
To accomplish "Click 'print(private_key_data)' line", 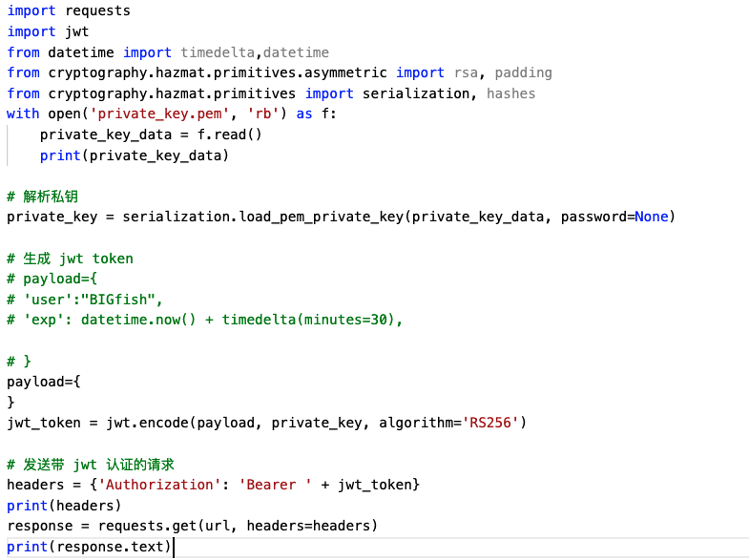I will (135, 156).
